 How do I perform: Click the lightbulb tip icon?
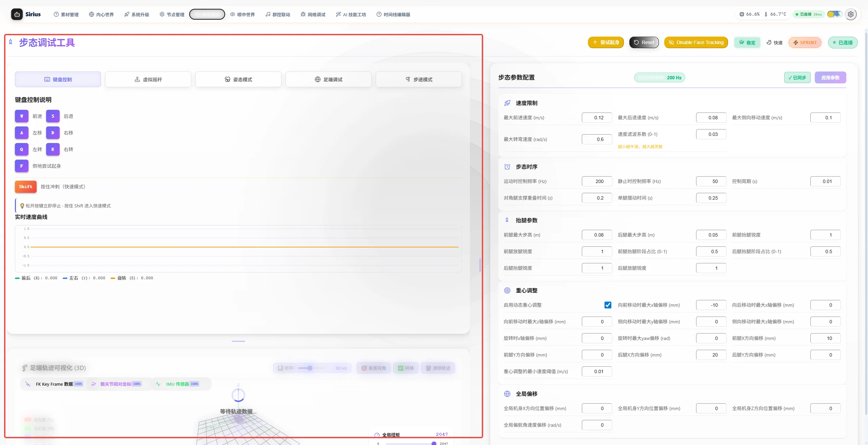click(x=22, y=206)
